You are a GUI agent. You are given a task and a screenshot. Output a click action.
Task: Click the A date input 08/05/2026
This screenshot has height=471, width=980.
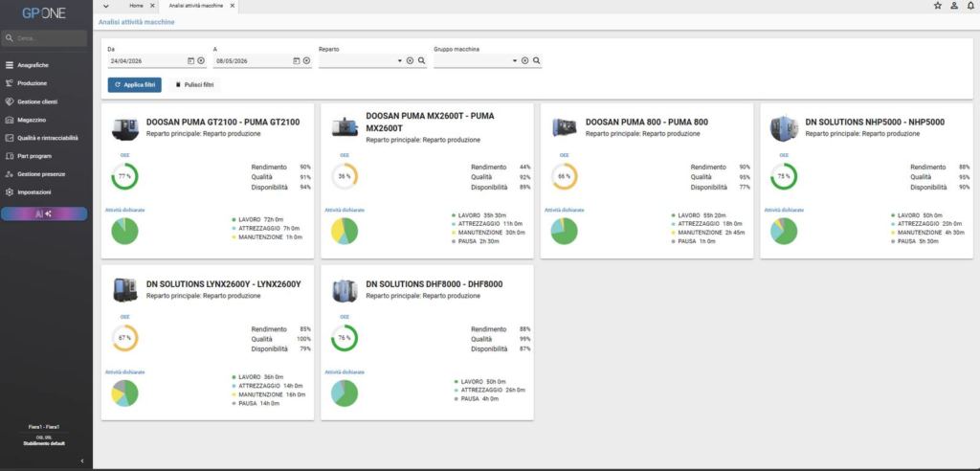click(252, 61)
